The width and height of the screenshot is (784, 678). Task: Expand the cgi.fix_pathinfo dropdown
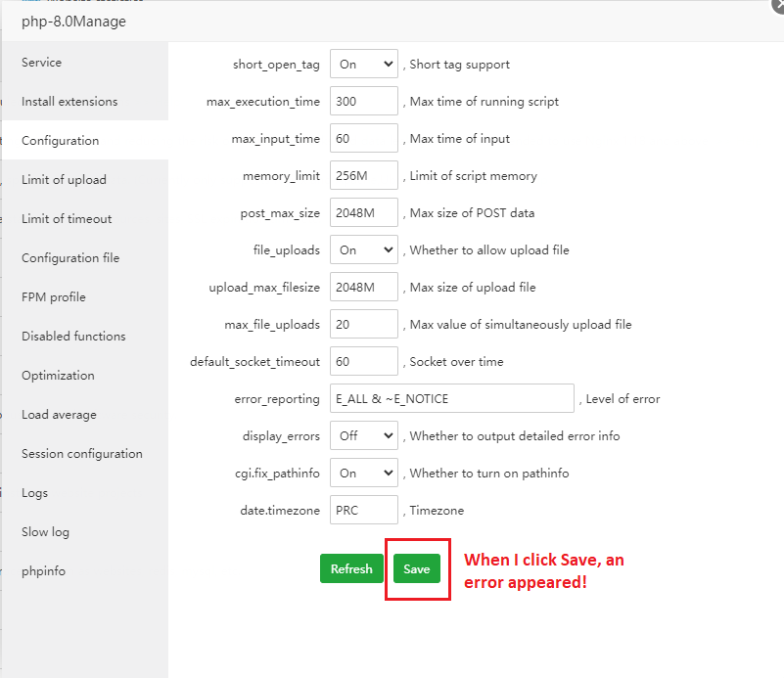click(363, 474)
